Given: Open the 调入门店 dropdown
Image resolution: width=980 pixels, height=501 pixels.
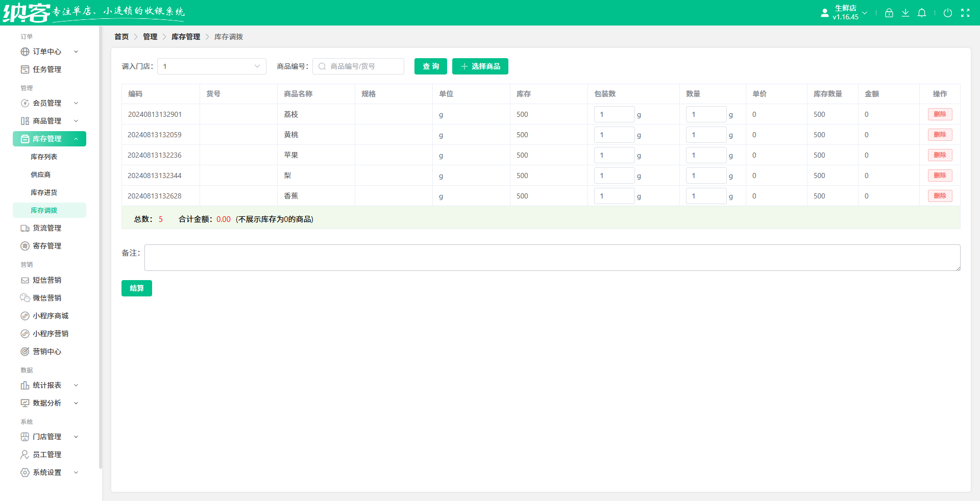Looking at the screenshot, I should click(212, 66).
